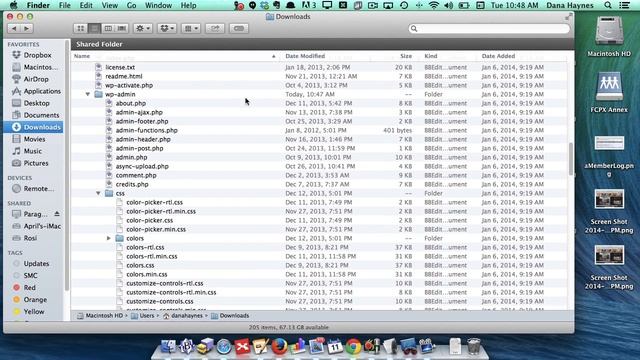This screenshot has width=640, height=360.
Task: Click danahaynes in the path bar
Action: coord(183,316)
